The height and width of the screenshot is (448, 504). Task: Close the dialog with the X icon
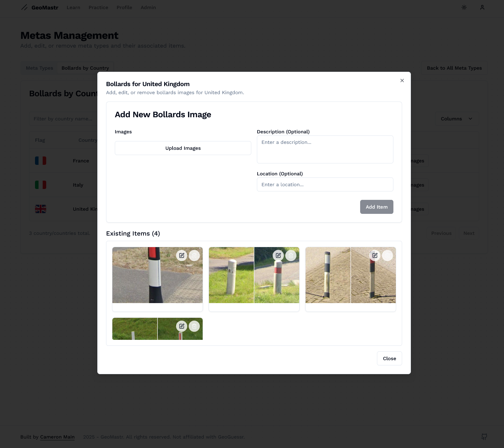click(x=402, y=80)
